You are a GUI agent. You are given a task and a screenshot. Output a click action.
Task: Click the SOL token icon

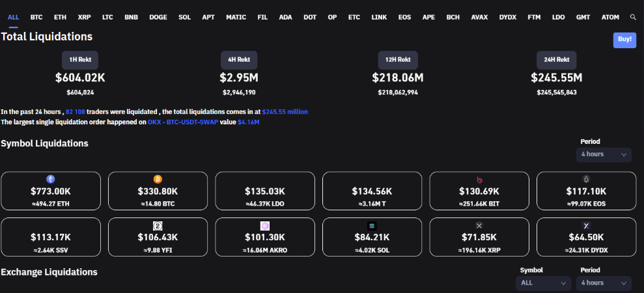[x=372, y=225]
